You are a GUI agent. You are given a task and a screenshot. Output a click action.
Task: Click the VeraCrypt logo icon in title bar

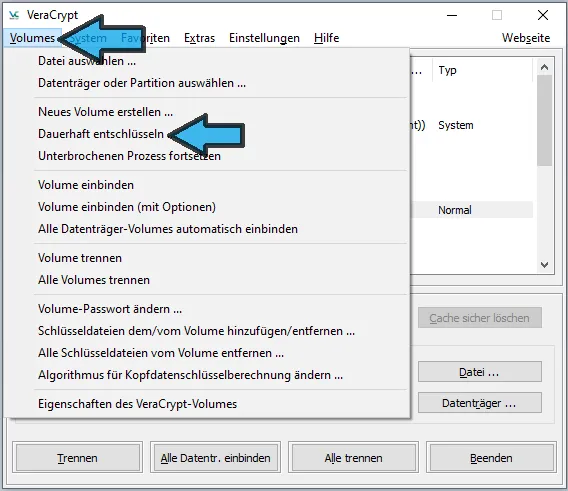pos(14,15)
